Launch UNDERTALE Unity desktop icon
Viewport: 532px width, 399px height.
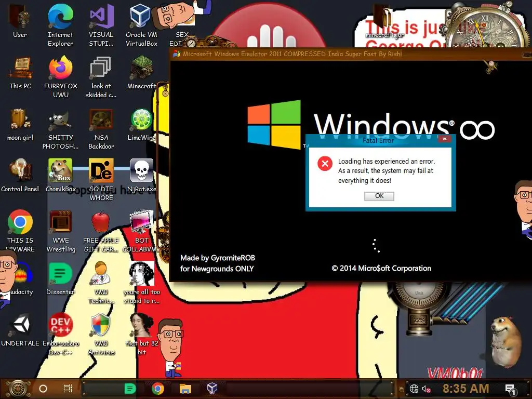click(x=20, y=330)
